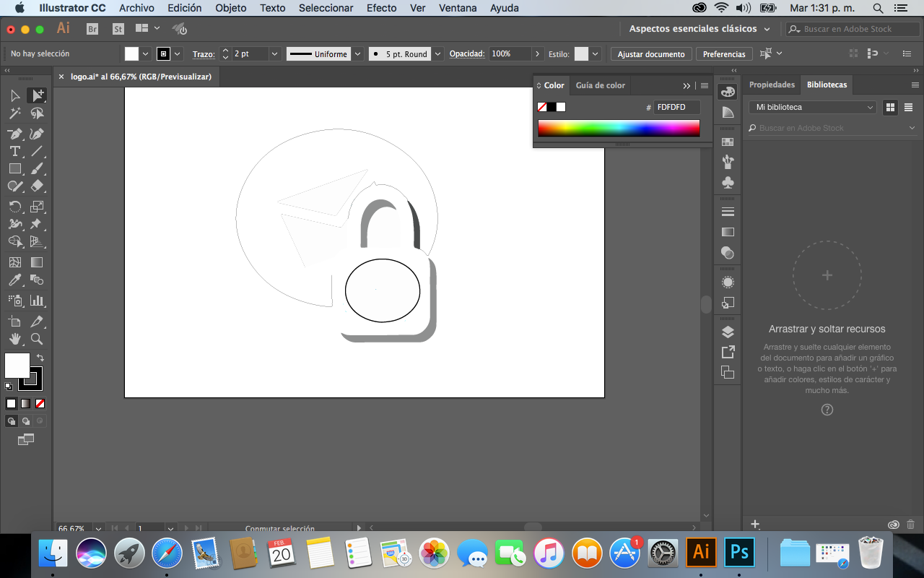This screenshot has width=924, height=578.
Task: Open the Symbols panel club icon
Action: coord(728,183)
